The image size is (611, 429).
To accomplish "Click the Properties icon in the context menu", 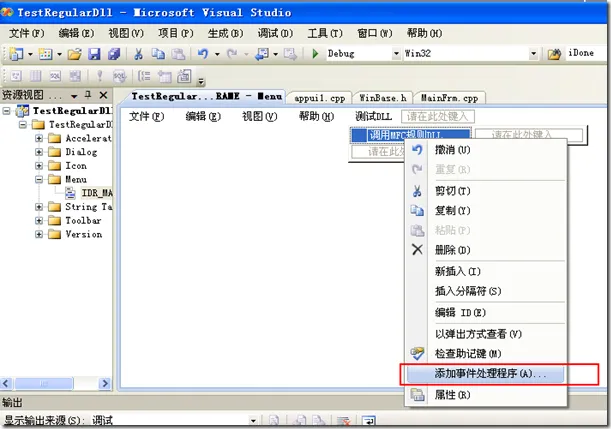I will pos(417,395).
